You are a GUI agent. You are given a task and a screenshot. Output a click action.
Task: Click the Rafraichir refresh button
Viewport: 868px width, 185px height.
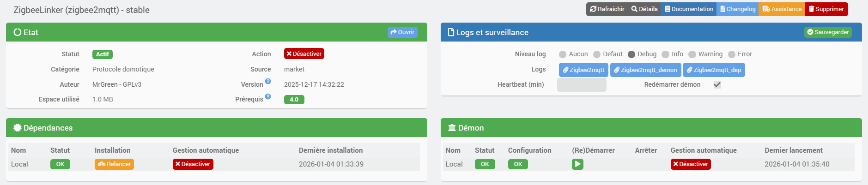coord(607,9)
